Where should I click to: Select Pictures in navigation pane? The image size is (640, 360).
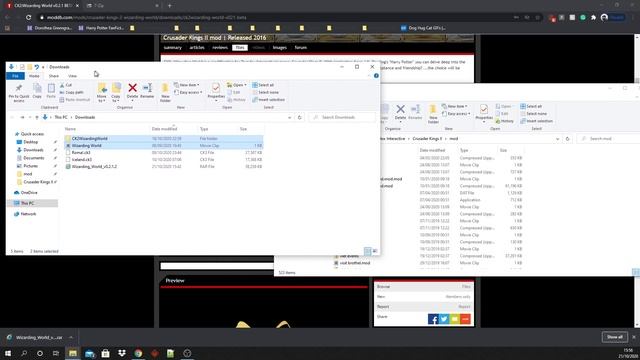click(x=31, y=166)
